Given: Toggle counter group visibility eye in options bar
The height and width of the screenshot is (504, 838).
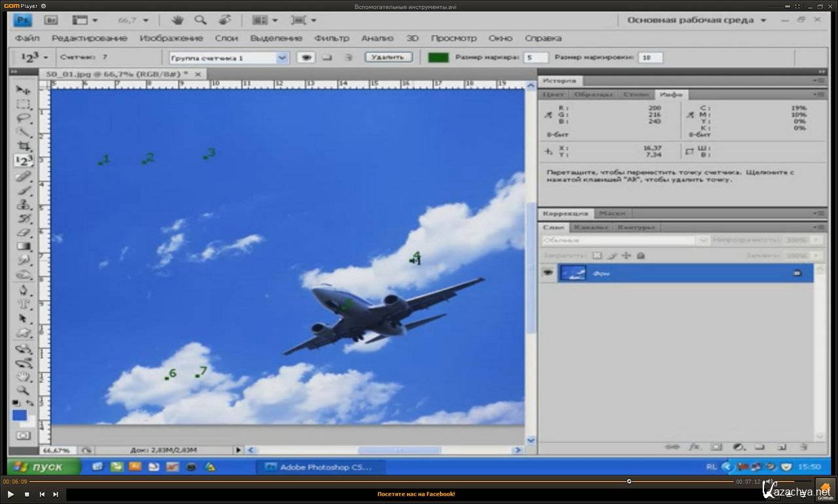Looking at the screenshot, I should pos(306,58).
